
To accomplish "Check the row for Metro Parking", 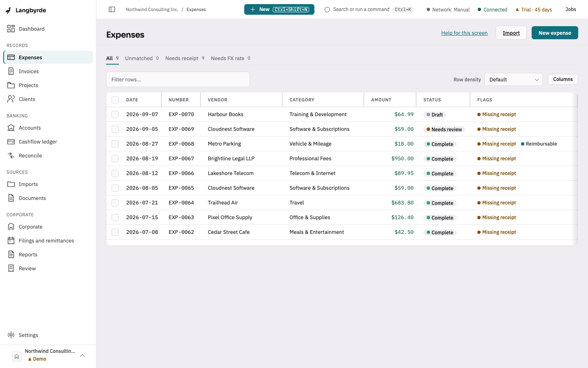I will tap(115, 144).
